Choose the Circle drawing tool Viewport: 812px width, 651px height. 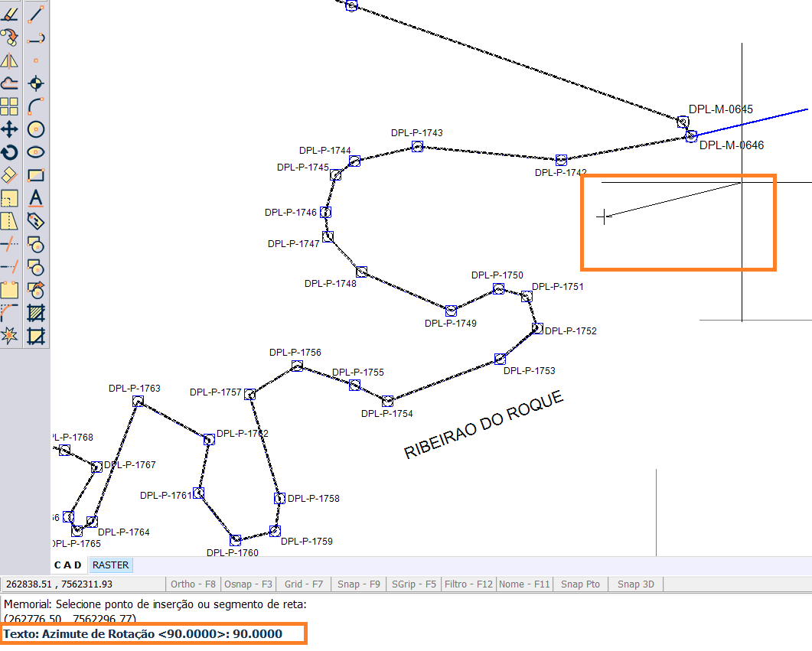(x=36, y=129)
